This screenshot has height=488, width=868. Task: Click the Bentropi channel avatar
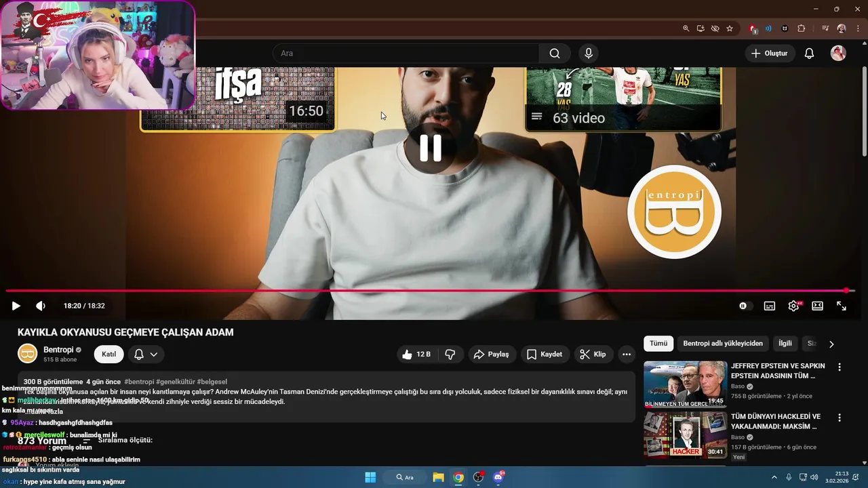27,354
